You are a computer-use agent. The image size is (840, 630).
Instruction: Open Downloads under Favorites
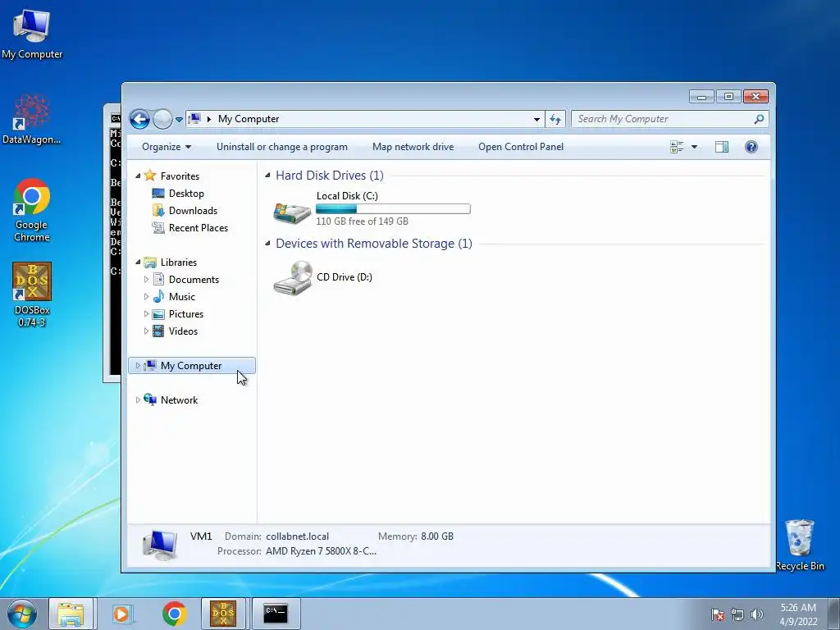point(193,211)
